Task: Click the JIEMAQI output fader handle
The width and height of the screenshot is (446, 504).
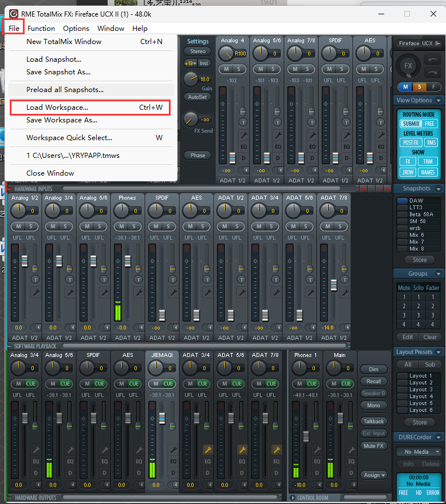Action: [162, 418]
